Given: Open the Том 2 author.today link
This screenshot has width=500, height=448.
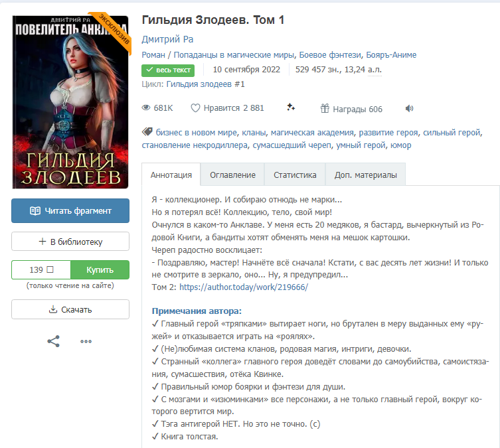Looking at the screenshot, I should point(244,287).
